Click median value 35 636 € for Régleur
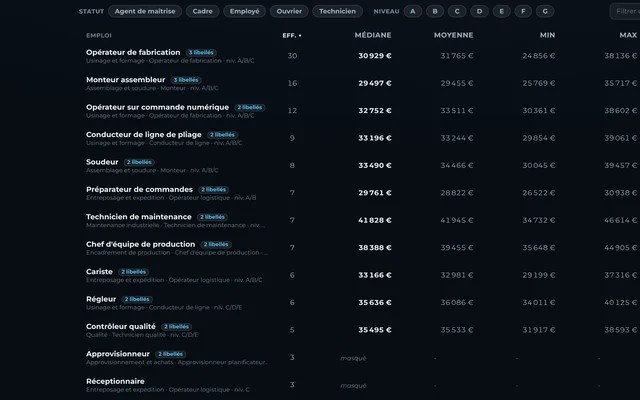This screenshot has height=400, width=640. coord(375,302)
